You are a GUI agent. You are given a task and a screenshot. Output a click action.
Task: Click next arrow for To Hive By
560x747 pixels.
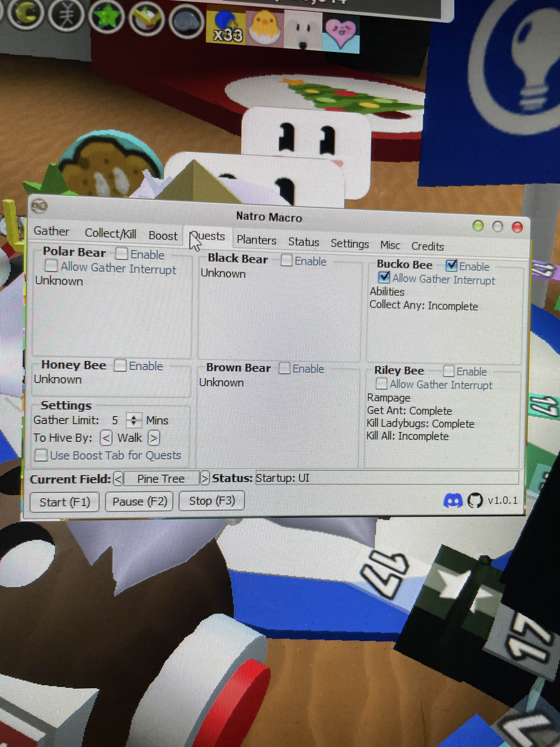[154, 438]
